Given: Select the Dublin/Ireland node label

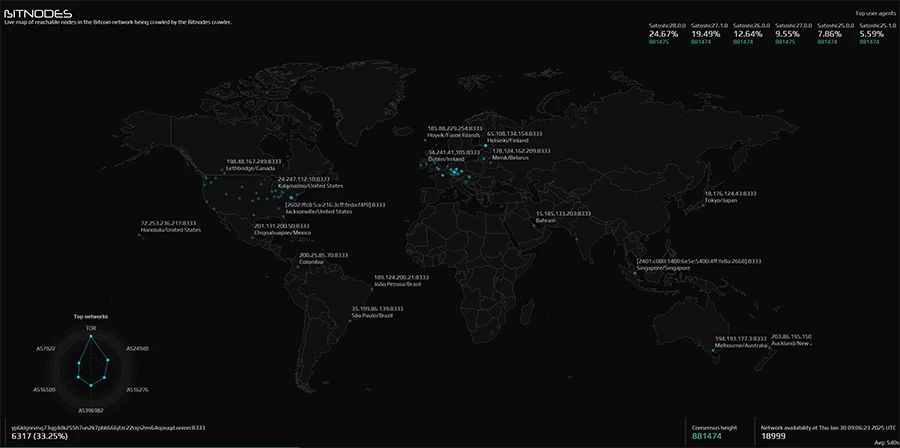Looking at the screenshot, I should 446,159.
